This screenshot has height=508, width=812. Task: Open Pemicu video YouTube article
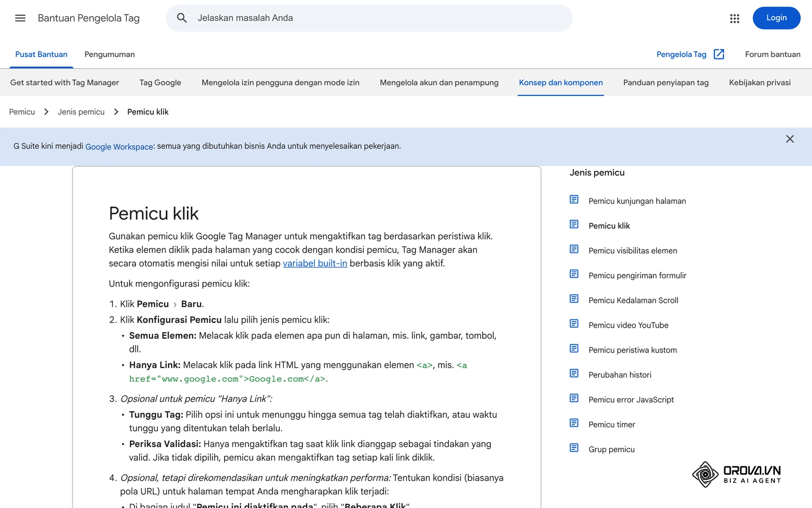(x=628, y=325)
